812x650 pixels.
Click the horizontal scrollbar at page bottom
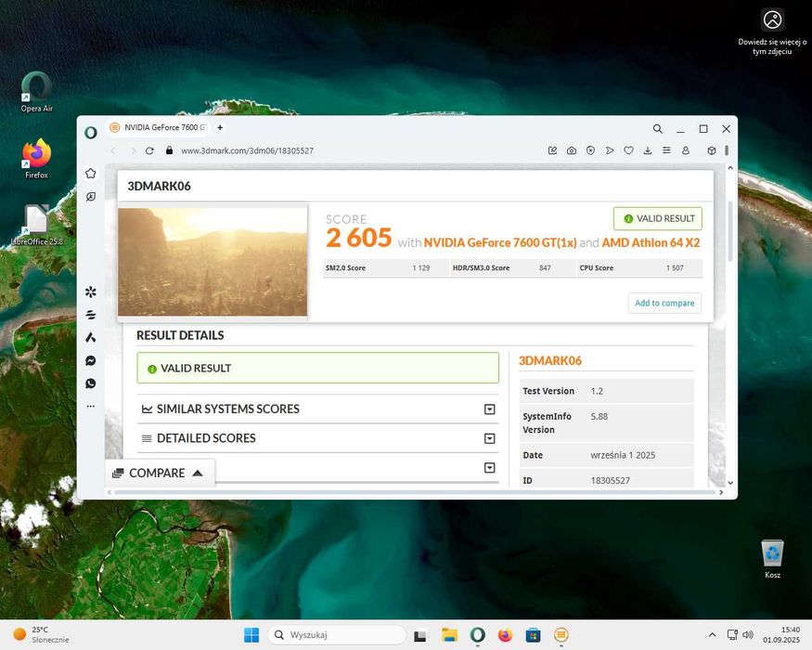[x=414, y=492]
